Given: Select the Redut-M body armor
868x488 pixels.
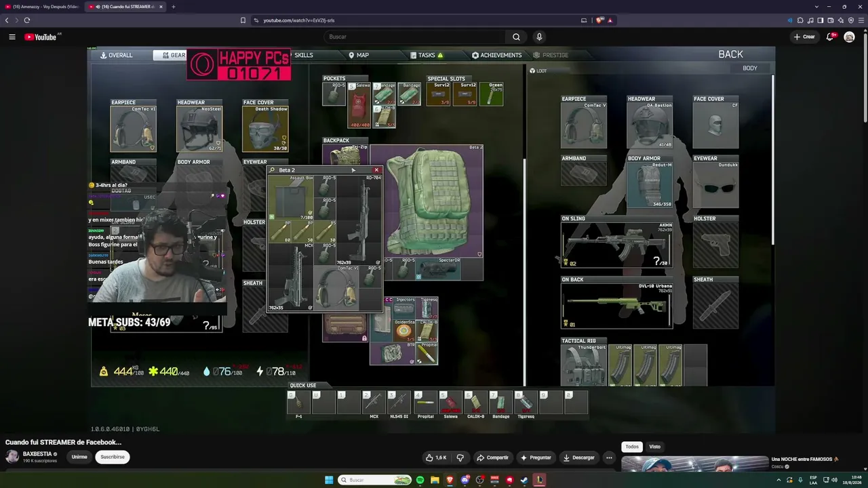Looking at the screenshot, I should click(650, 185).
